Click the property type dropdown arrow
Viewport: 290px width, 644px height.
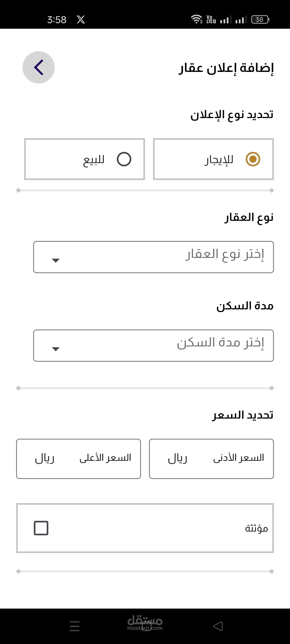tap(56, 260)
